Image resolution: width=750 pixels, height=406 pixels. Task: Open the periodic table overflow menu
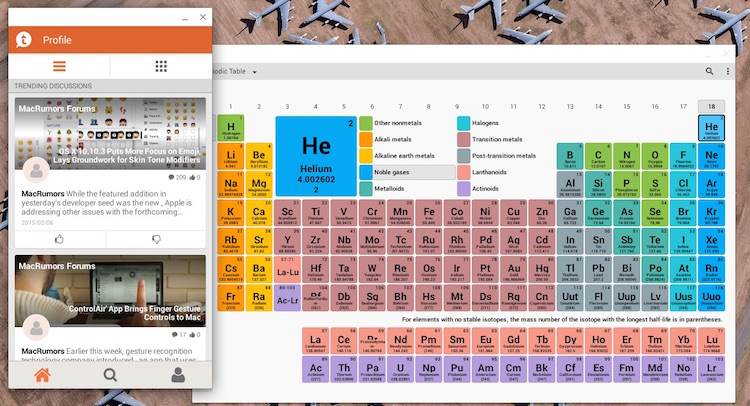726,71
